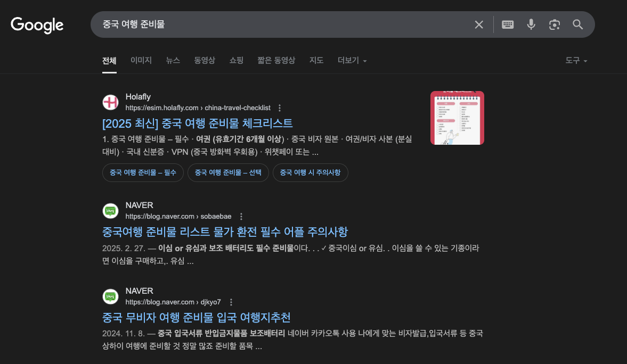Click NAVER site name above djkyo7 URL
This screenshot has width=627, height=364.
point(139,291)
